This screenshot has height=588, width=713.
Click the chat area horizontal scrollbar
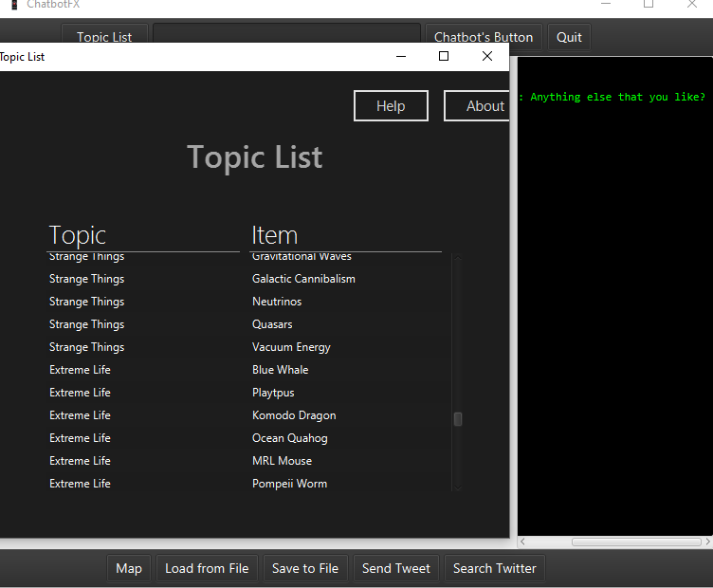[x=635, y=542]
